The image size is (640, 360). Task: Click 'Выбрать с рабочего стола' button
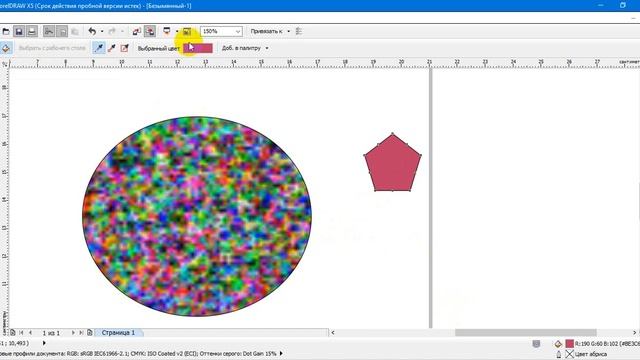(x=52, y=48)
